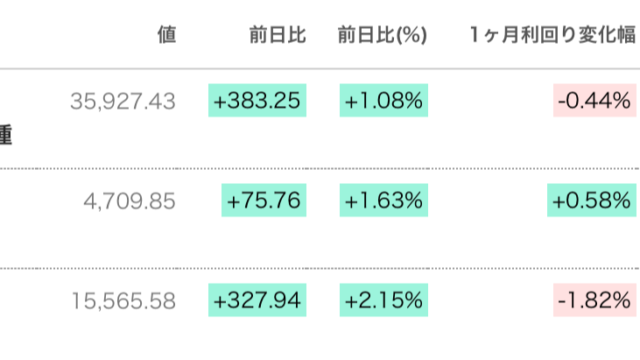Select the value 35,927.43
Screen dimensions: 640x360
(123, 101)
